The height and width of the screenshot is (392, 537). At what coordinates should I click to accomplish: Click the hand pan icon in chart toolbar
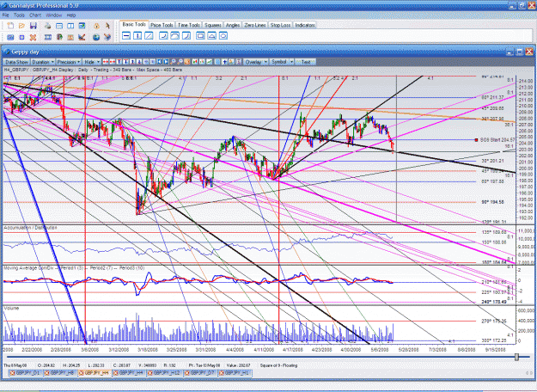point(187,62)
